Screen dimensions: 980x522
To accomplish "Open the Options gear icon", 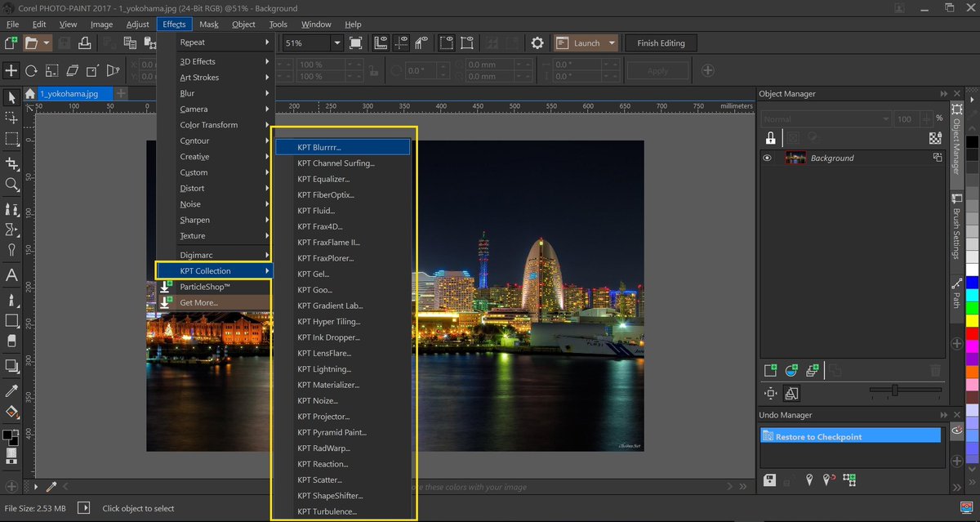I will coord(537,43).
